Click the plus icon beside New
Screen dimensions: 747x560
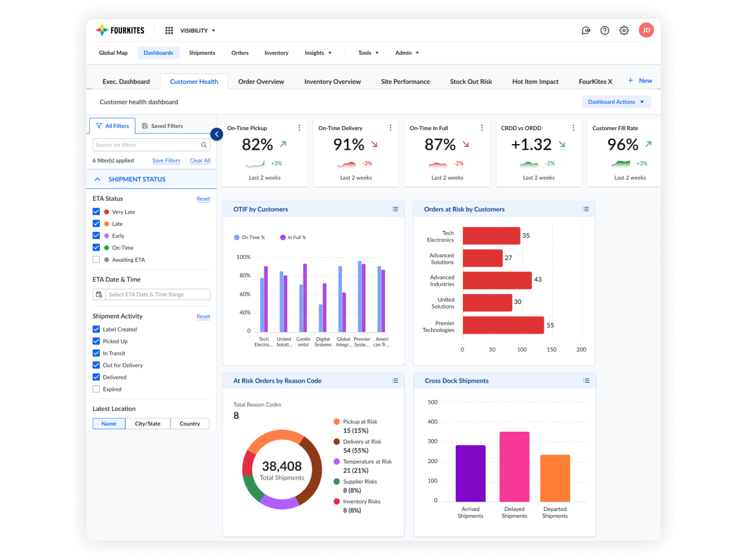point(630,80)
